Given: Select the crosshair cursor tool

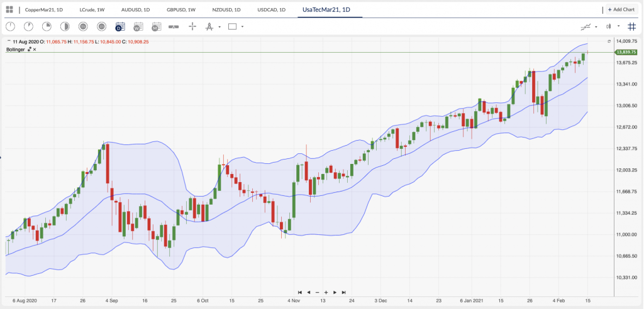Looking at the screenshot, I should pos(192,26).
